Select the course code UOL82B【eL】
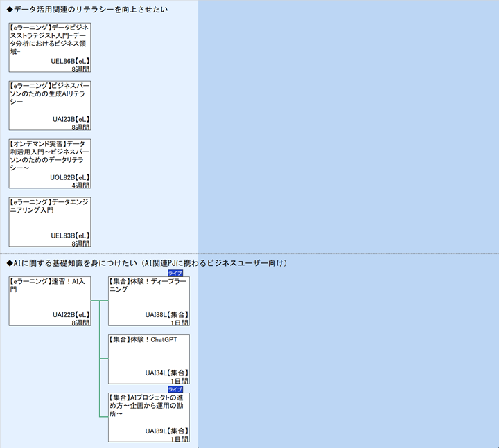 click(70, 177)
